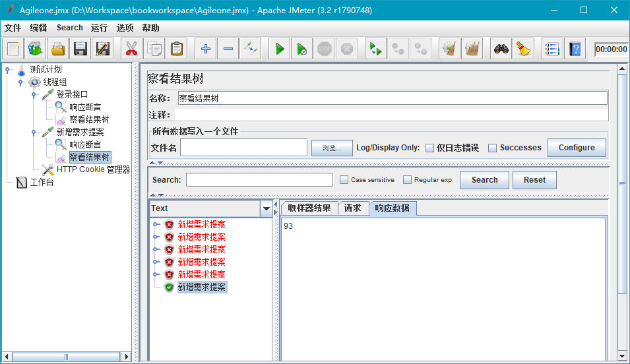Click in the 文件名 input field
This screenshot has width=630, height=364.
(244, 148)
